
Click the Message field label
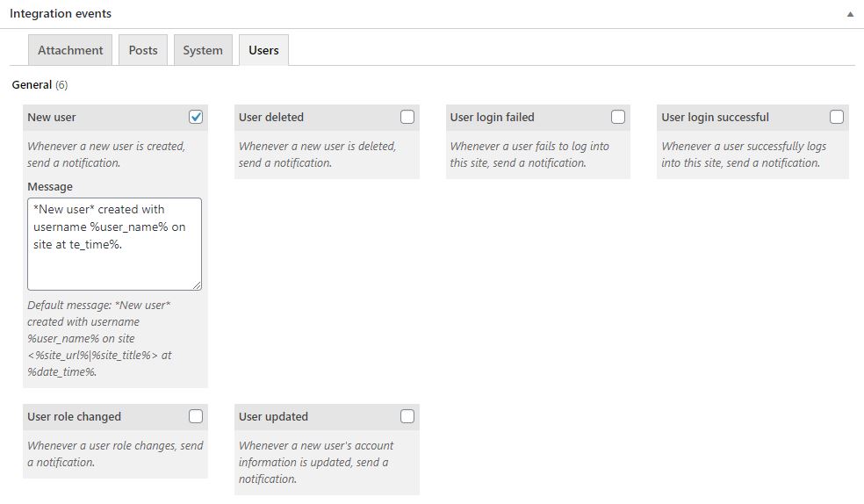(50, 187)
